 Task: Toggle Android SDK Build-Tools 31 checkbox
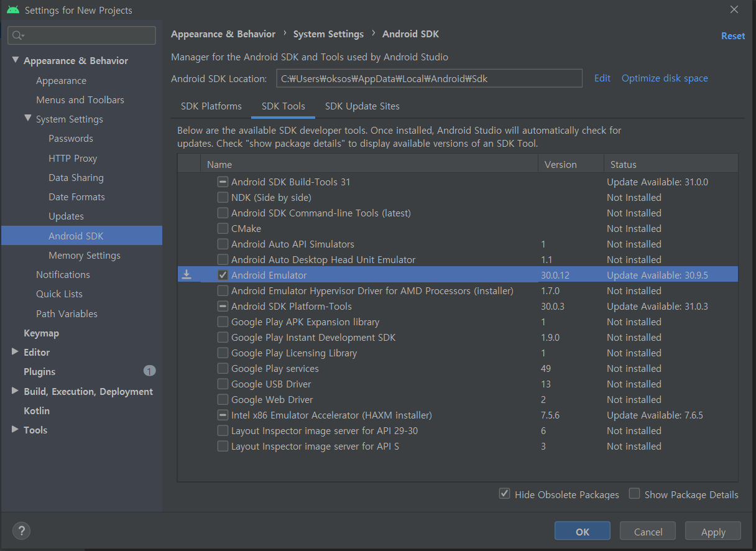(223, 182)
